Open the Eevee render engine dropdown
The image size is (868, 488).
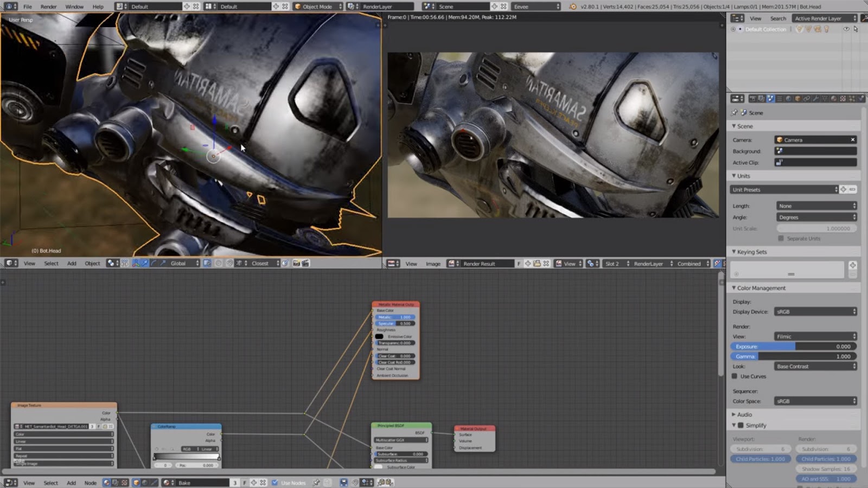click(x=536, y=7)
